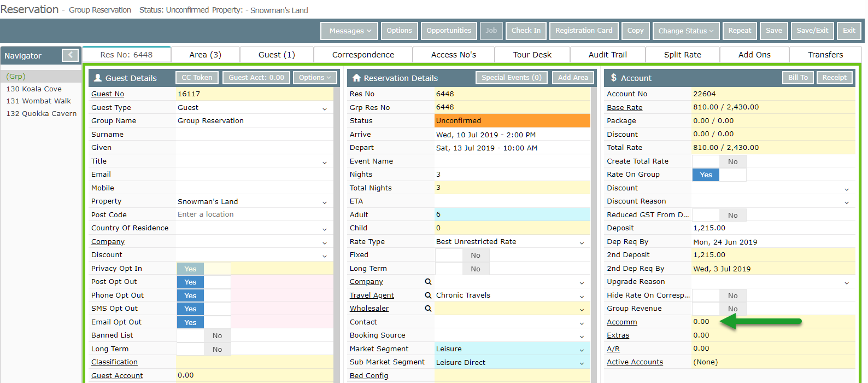Screen dimensions: 868x383
Task: Open the Discount Reason dropdown
Action: coord(847,202)
